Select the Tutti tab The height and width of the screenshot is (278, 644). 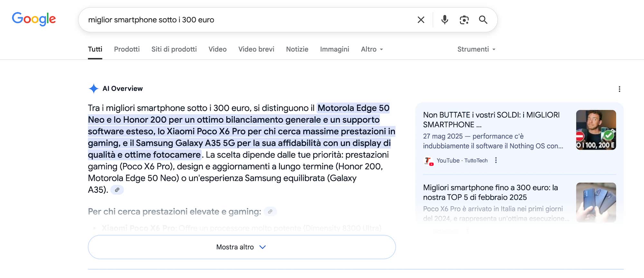(x=95, y=49)
